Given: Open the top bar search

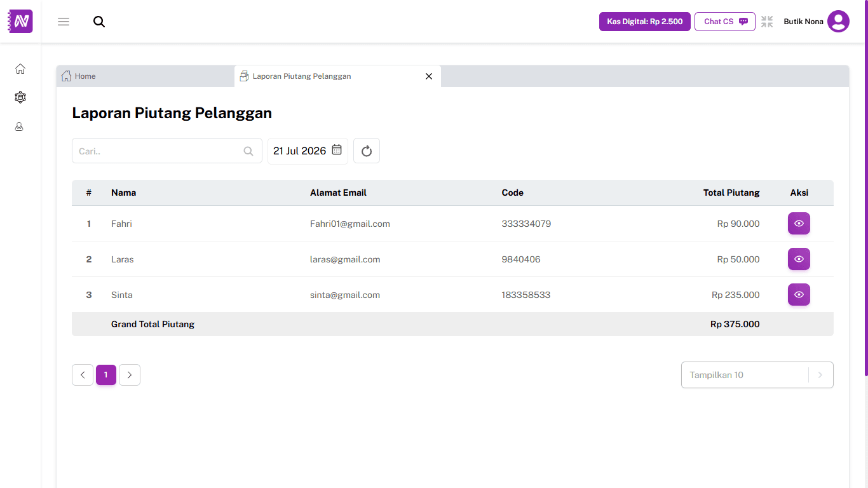Looking at the screenshot, I should 99,22.
